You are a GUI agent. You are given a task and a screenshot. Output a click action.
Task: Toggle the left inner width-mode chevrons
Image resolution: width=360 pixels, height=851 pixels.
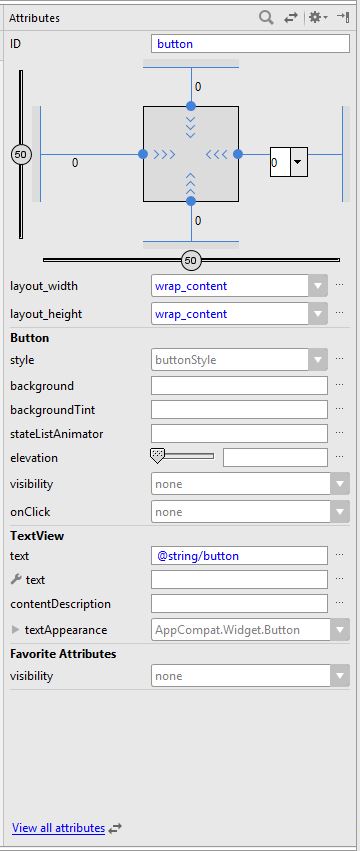click(165, 155)
